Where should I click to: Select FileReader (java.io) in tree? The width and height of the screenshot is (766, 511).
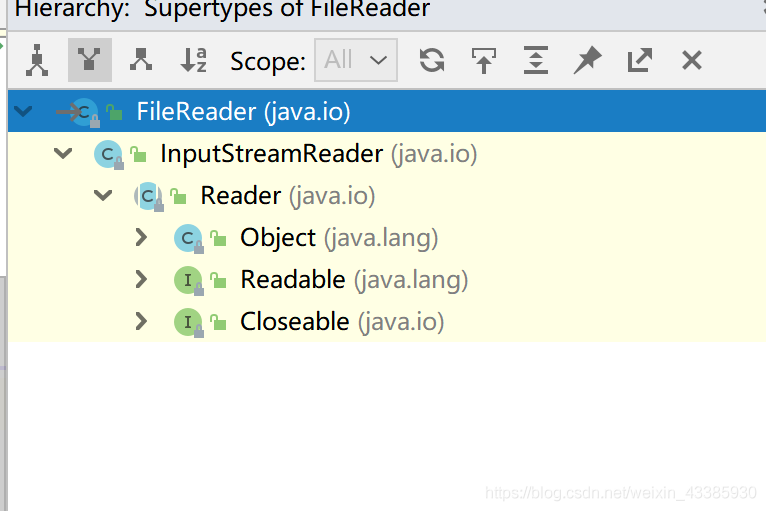click(243, 111)
